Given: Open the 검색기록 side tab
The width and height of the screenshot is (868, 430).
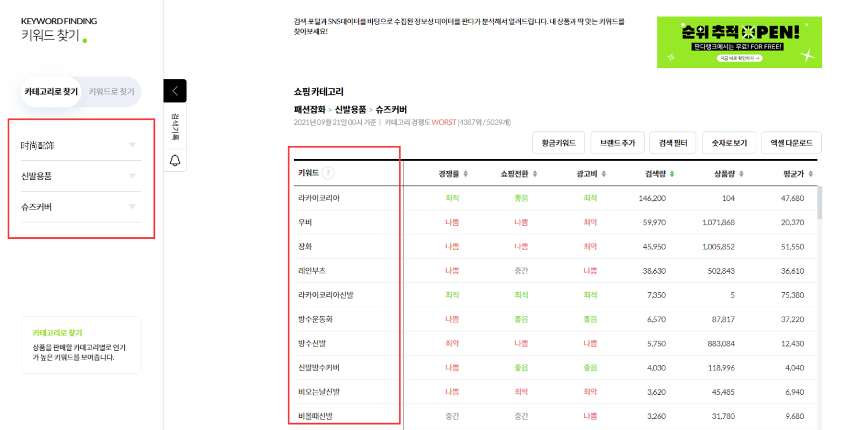Looking at the screenshot, I should point(175,126).
